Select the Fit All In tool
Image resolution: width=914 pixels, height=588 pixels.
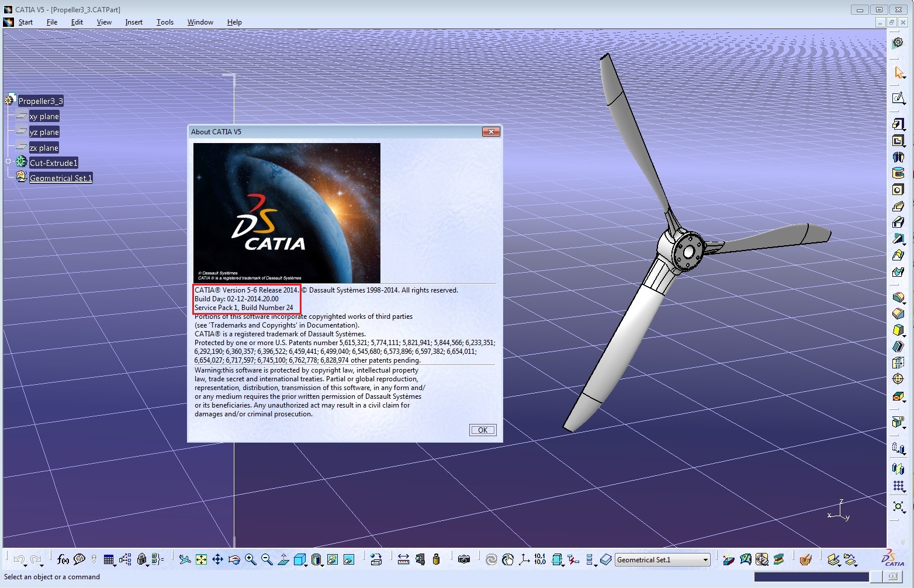(201, 559)
